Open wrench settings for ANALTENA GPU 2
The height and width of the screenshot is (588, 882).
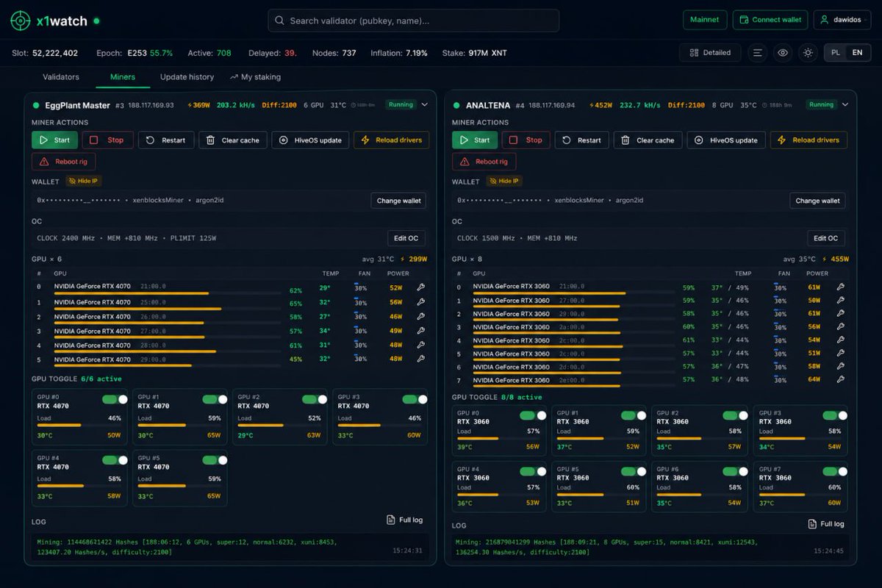tap(840, 314)
